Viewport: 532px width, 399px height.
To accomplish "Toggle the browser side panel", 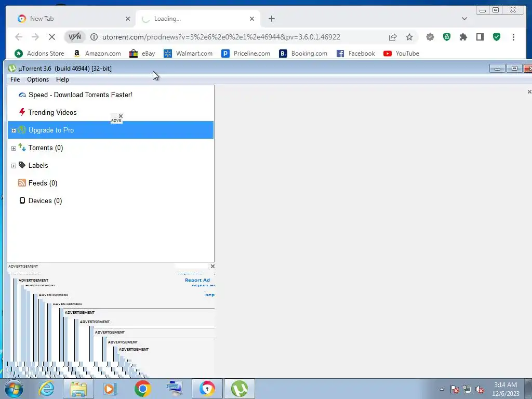I will (480, 37).
